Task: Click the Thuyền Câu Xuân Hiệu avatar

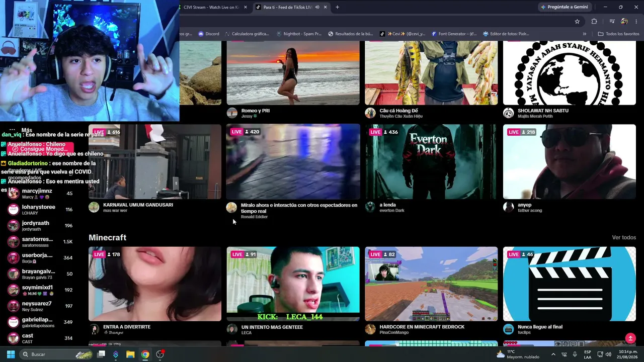Action: tap(370, 113)
